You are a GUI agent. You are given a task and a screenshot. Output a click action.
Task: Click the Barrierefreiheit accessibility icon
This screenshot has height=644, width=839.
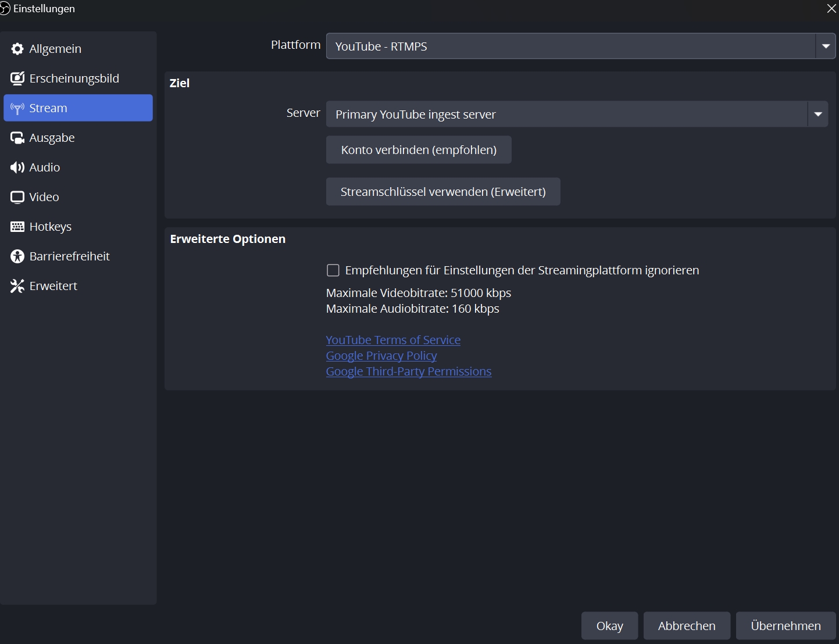17,256
